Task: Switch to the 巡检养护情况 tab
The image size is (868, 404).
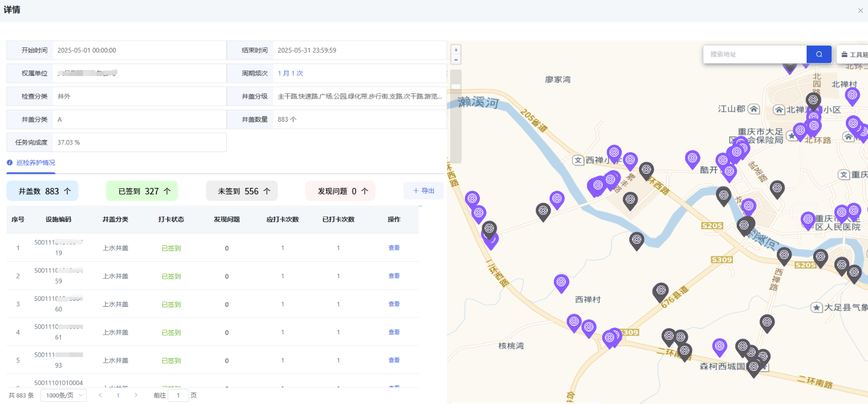Action: [35, 163]
